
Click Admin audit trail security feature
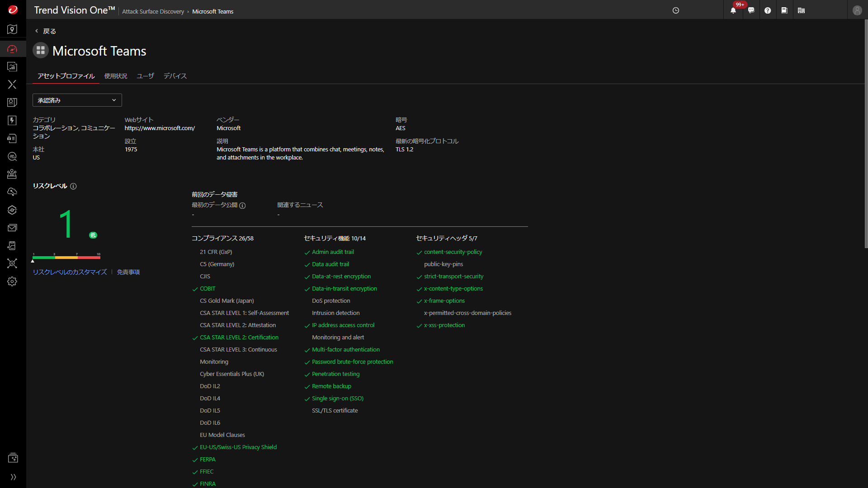point(333,252)
